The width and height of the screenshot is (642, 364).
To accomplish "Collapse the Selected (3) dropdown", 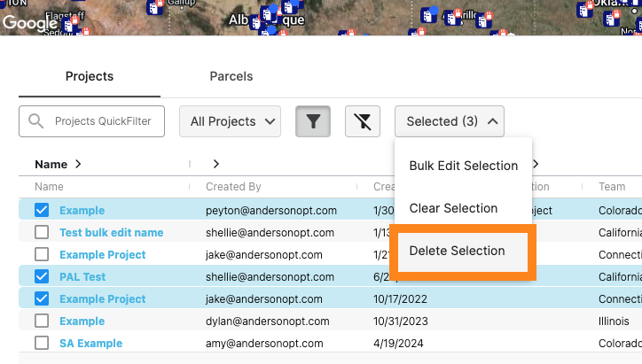I will pyautogui.click(x=450, y=121).
